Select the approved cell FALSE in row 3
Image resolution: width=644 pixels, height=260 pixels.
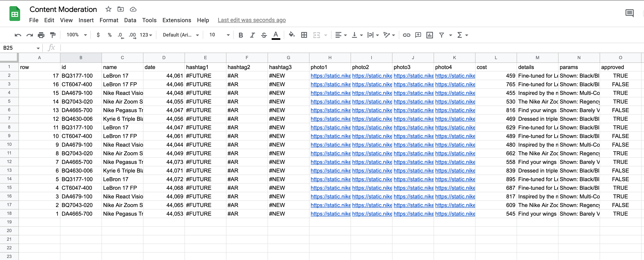pos(620,84)
